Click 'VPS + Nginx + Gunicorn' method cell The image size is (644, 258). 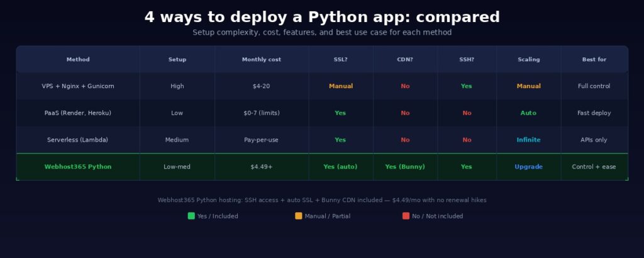click(x=78, y=86)
